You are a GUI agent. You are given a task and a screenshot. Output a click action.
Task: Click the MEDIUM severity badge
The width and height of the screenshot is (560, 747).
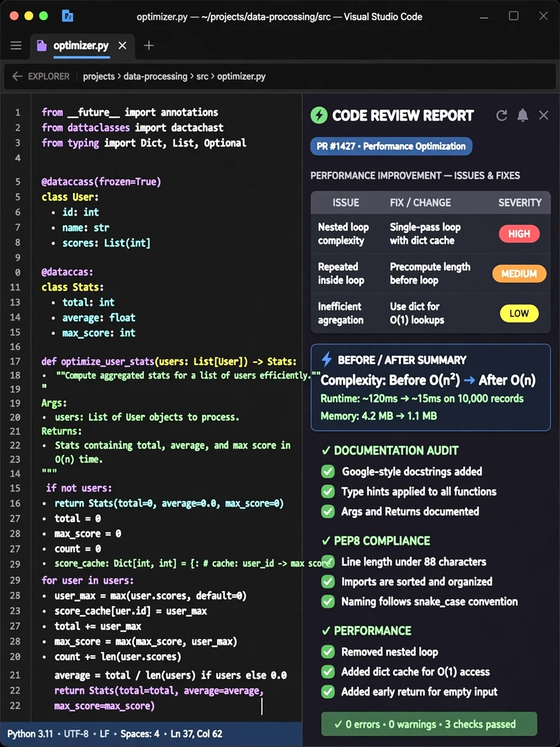519,273
